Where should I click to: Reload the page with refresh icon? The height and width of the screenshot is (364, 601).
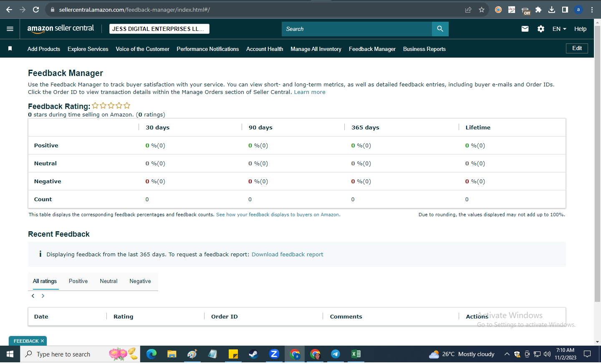pos(36,10)
